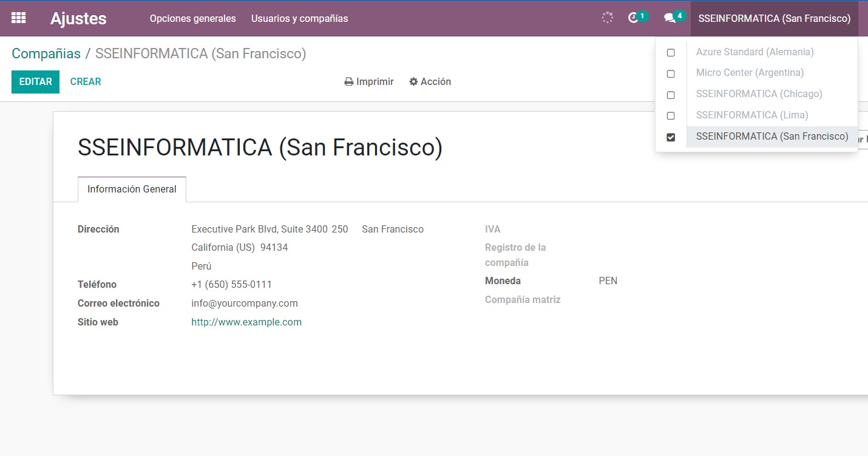Open the Usuarios y compañías menu
868x456 pixels.
pyautogui.click(x=300, y=18)
